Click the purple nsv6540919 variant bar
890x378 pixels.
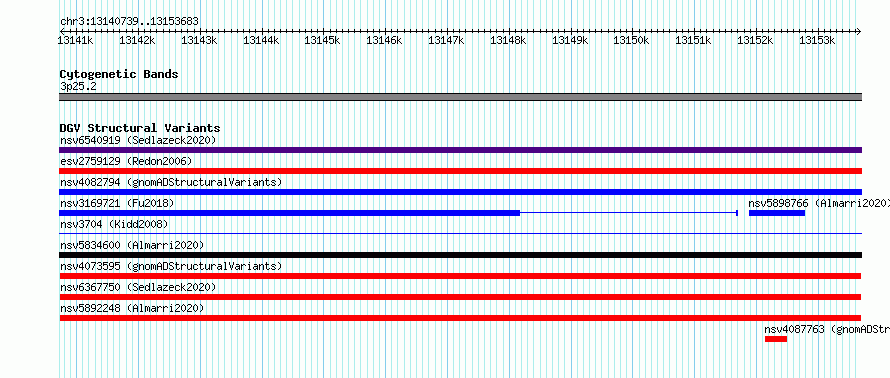point(460,150)
